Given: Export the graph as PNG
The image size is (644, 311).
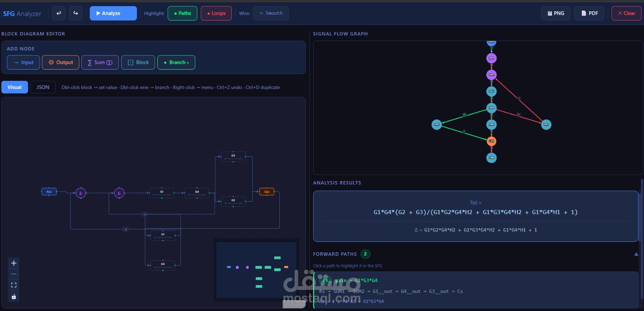Looking at the screenshot, I should [x=556, y=13].
